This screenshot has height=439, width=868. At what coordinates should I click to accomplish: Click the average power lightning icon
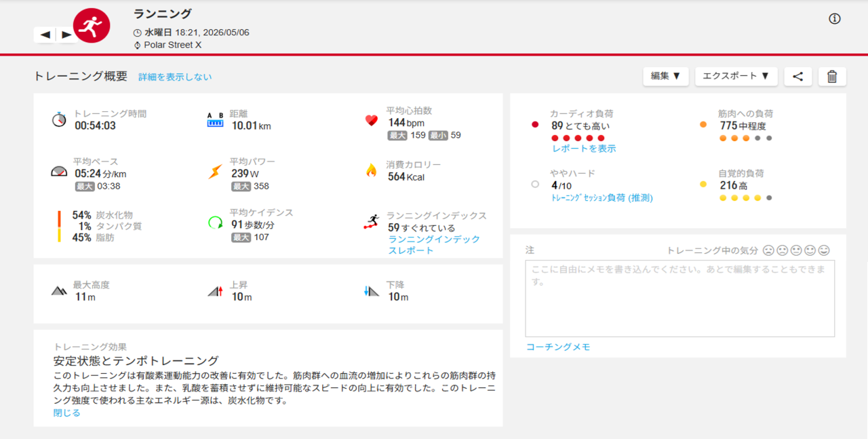(215, 172)
